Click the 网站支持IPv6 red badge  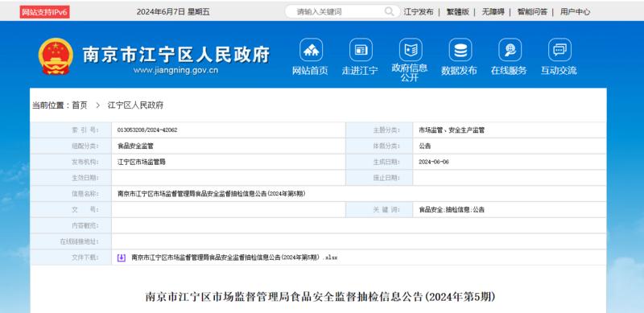44,12
